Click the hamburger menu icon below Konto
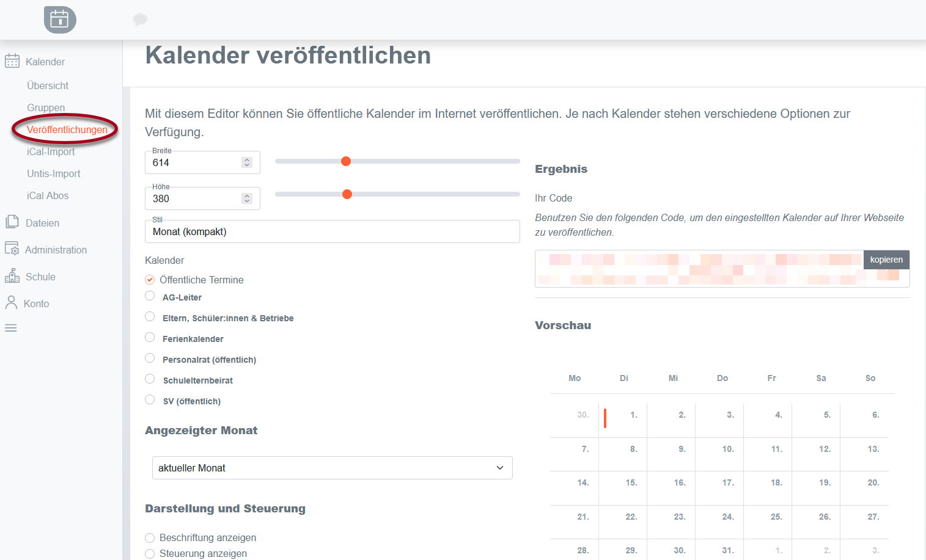Viewport: 926px width, 560px height. pyautogui.click(x=10, y=328)
